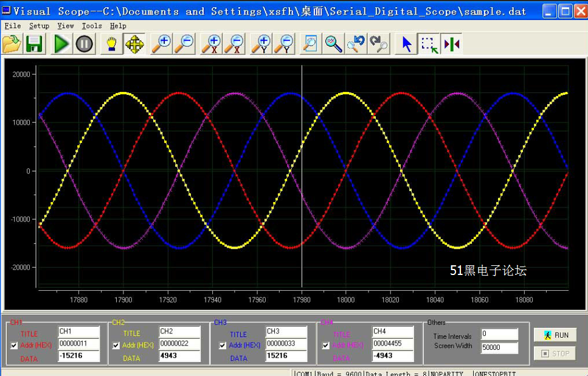Minimize the Visual Scope window
The height and width of the screenshot is (376, 588).
(x=550, y=12)
